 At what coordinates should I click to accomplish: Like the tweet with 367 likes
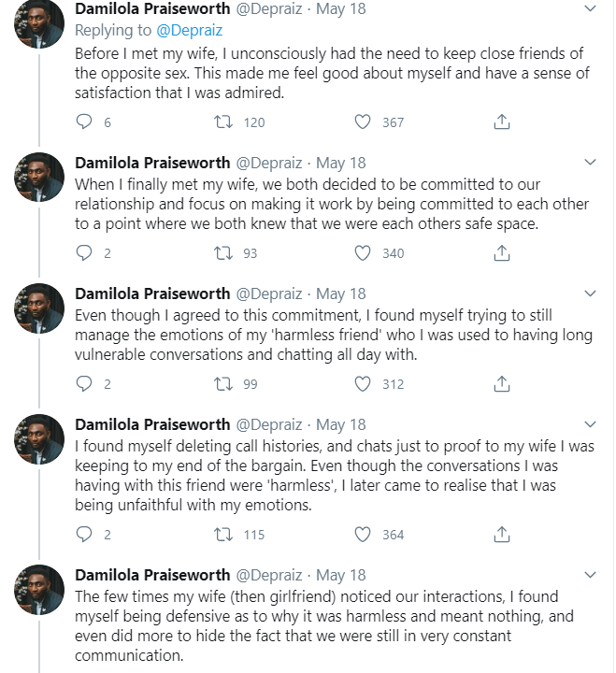coord(363,122)
